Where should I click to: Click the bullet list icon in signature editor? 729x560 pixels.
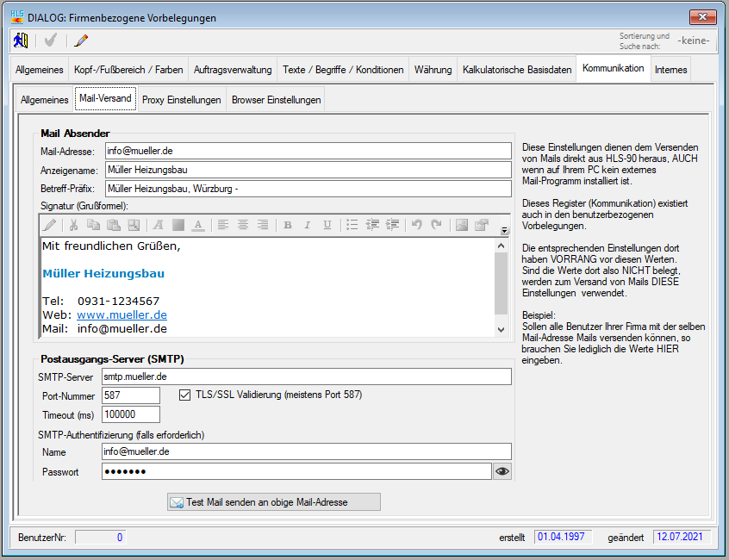(352, 225)
